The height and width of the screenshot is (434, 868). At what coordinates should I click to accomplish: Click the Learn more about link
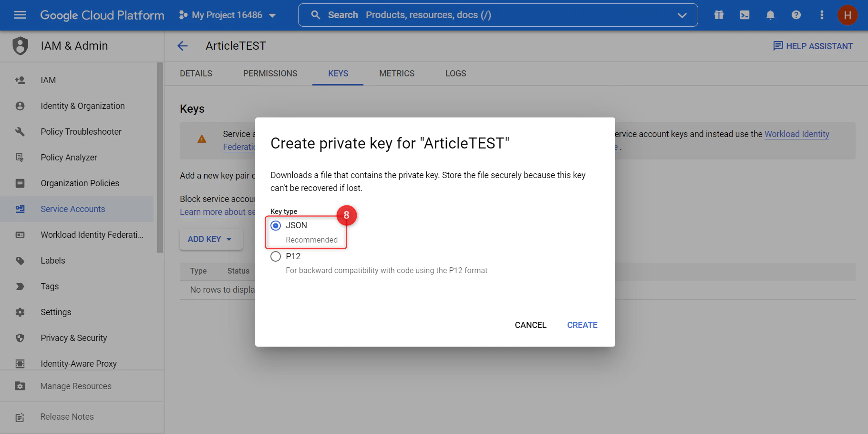click(217, 212)
